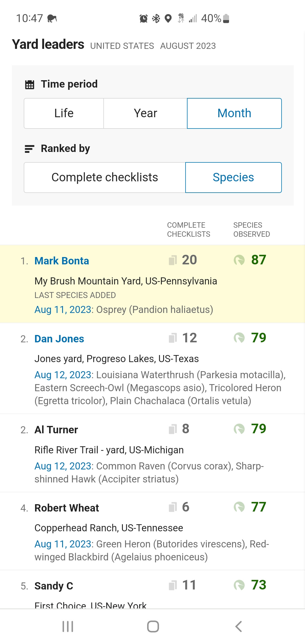Select the Month time period
This screenshot has height=644, width=305.
(234, 113)
